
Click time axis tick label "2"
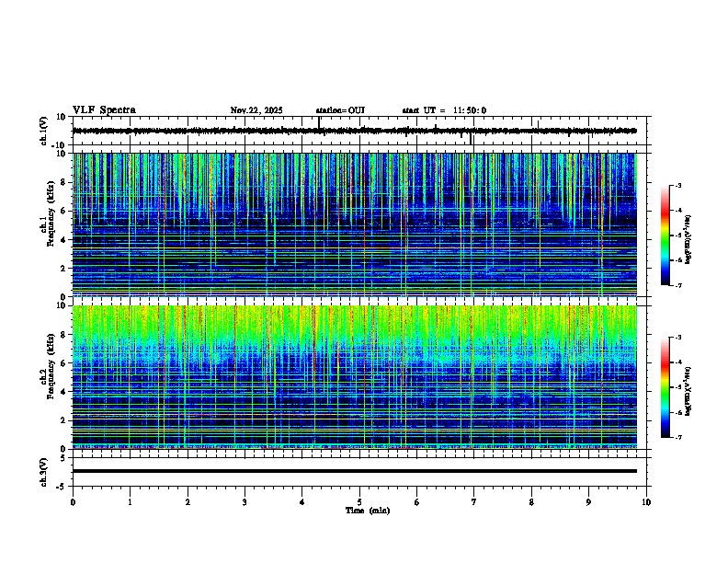[188, 502]
